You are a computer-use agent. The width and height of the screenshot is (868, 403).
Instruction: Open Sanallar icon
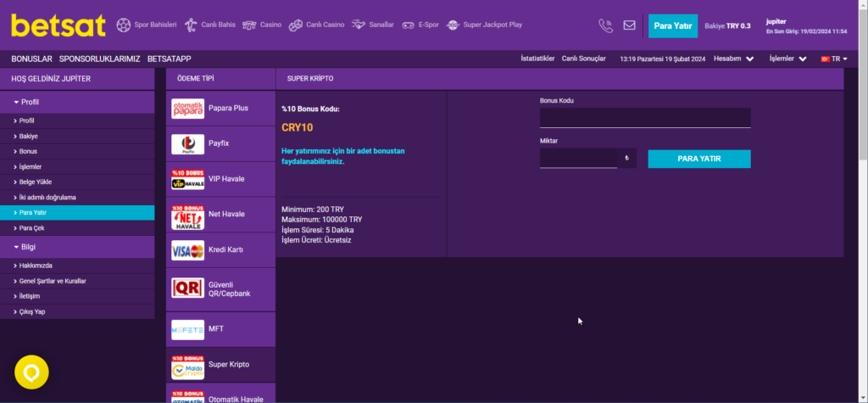coord(359,25)
